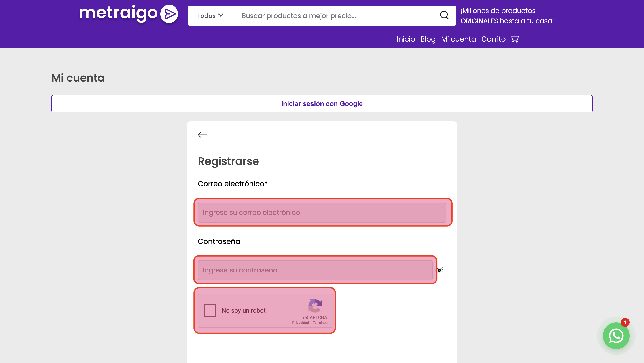Viewport: 644px width, 363px height.
Task: Open reCAPTCHA Privacidad link
Action: 300,323
